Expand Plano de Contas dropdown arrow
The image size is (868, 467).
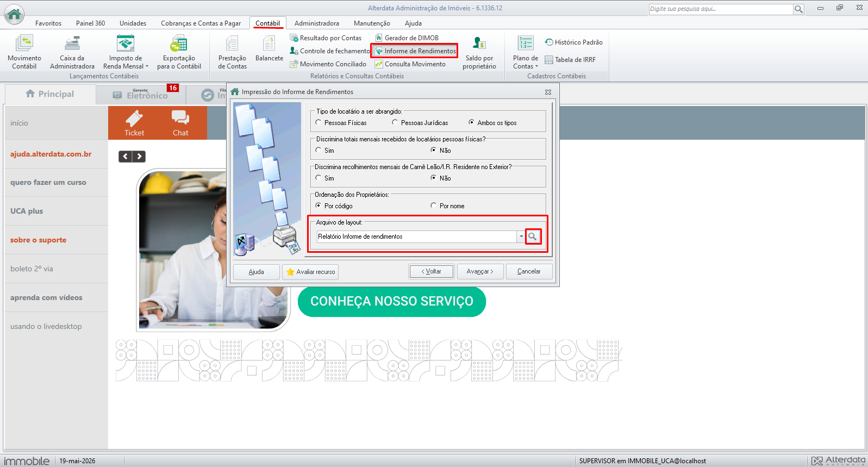(x=536, y=66)
